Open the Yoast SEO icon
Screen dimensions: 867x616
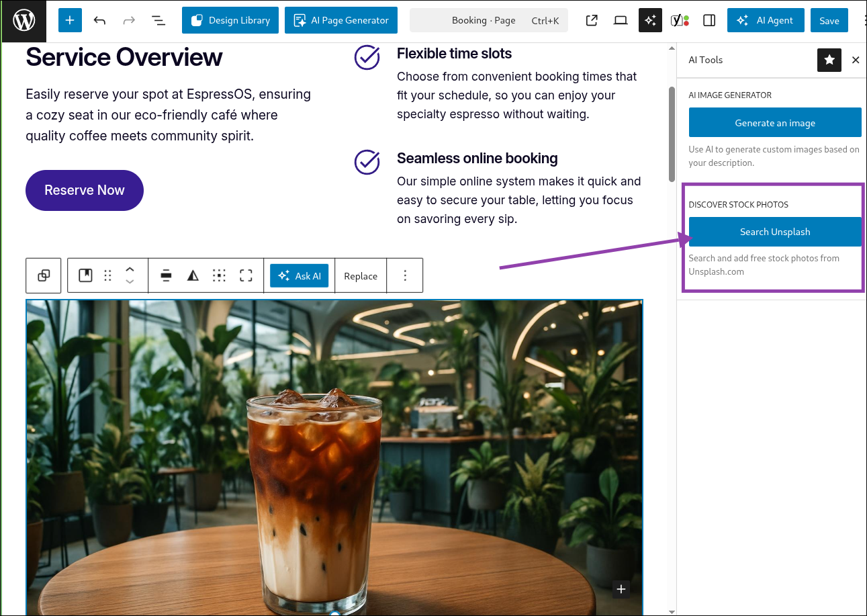[x=680, y=20]
